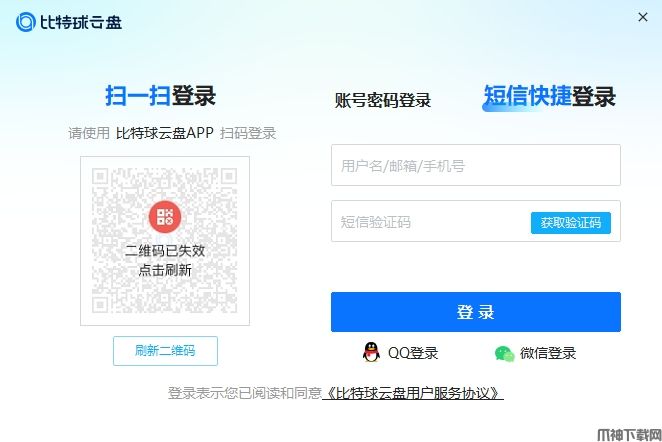Click the 扫一扫登录 heading
The height and width of the screenshot is (442, 662).
(160, 95)
